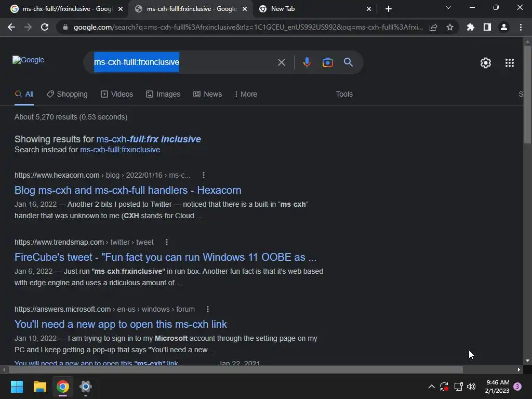Select the All results tab
532x399 pixels.
pyautogui.click(x=24, y=95)
